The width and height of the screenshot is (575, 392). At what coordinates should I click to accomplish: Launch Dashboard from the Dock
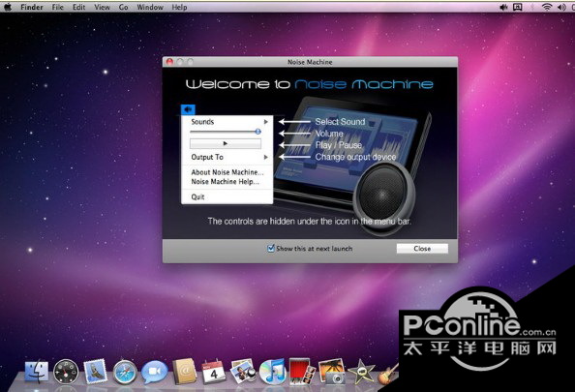tap(66, 372)
